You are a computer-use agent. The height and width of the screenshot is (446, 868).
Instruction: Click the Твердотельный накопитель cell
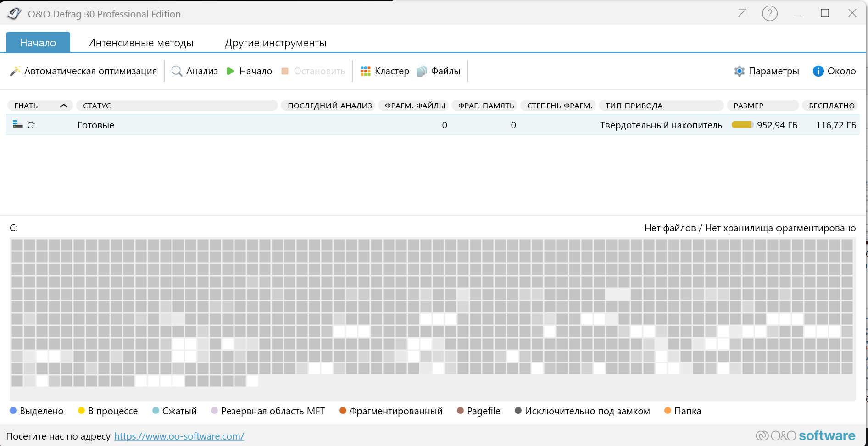(x=661, y=125)
